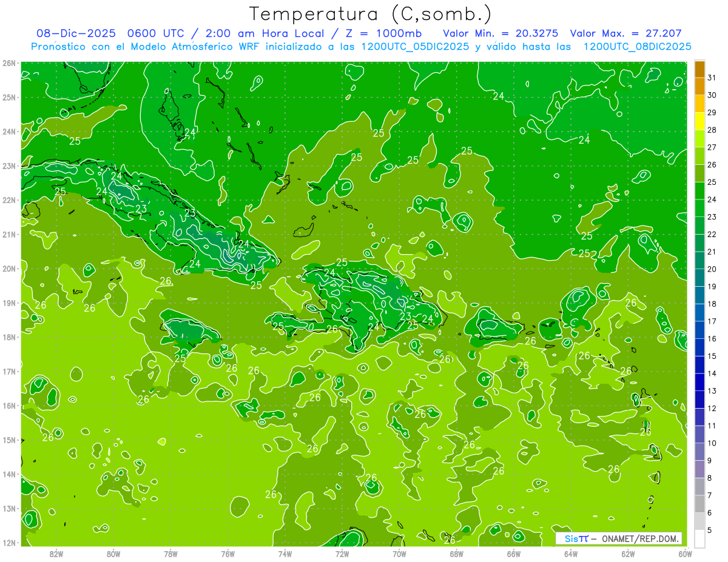Viewport: 728px width, 562px height.
Task: Click the longitude axis label "62W"
Action: pyautogui.click(x=628, y=554)
